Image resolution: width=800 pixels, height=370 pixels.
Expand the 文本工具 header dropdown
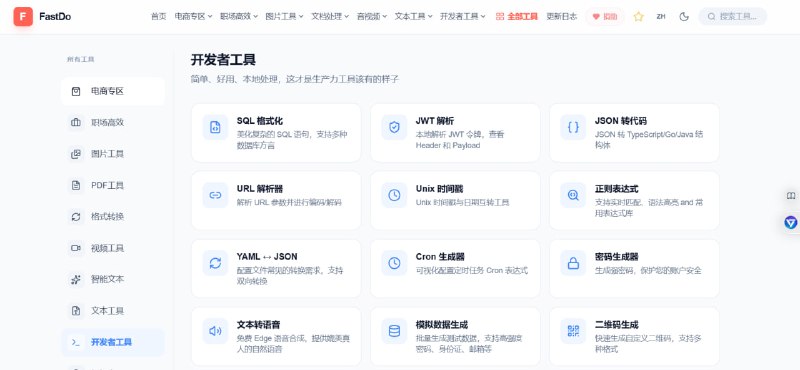(x=413, y=16)
